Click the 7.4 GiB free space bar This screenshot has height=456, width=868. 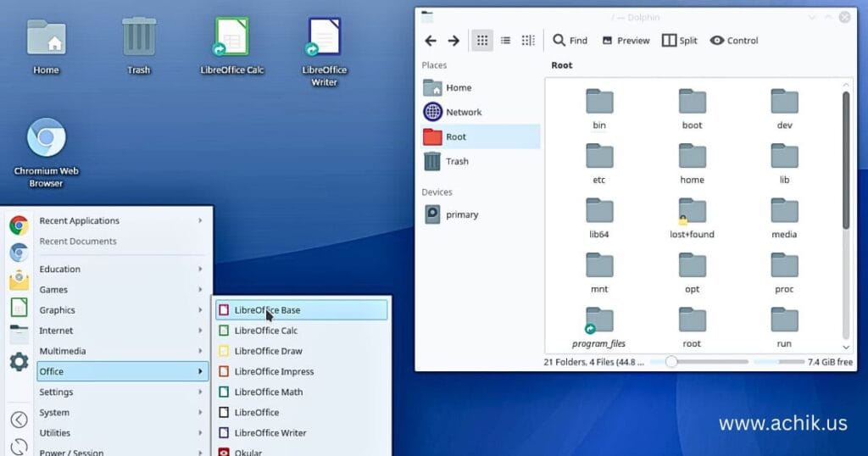(780, 362)
